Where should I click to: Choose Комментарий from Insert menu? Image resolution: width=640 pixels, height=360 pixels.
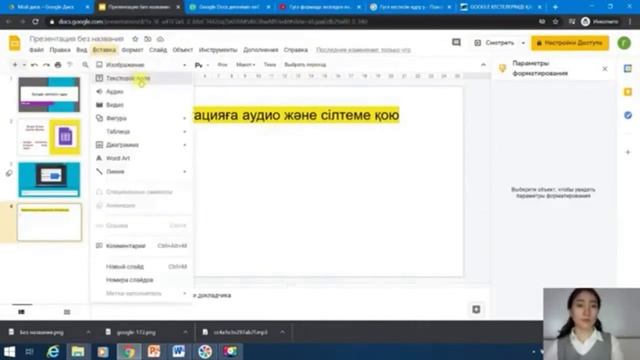[142, 246]
